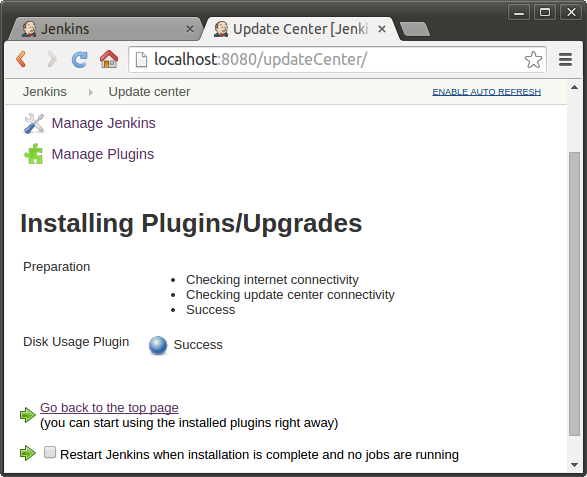
Task: Open the Manage Plugins link
Action: click(103, 154)
